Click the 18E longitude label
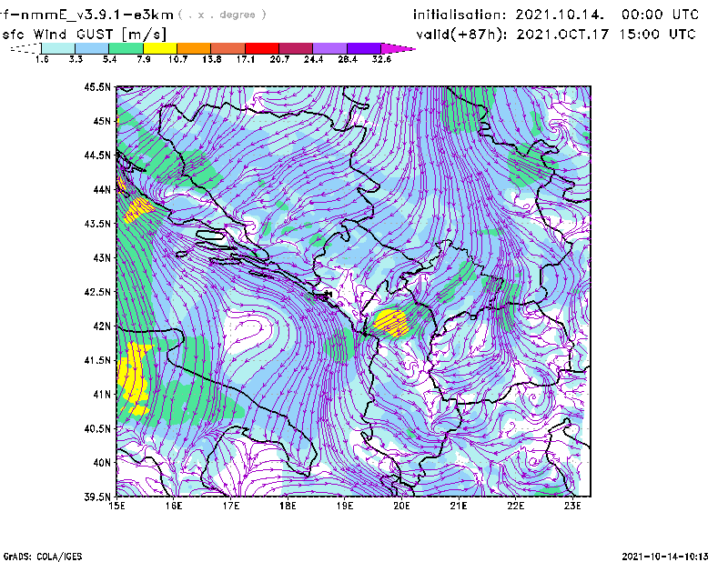Screen dimensions: 728x562 [288, 506]
